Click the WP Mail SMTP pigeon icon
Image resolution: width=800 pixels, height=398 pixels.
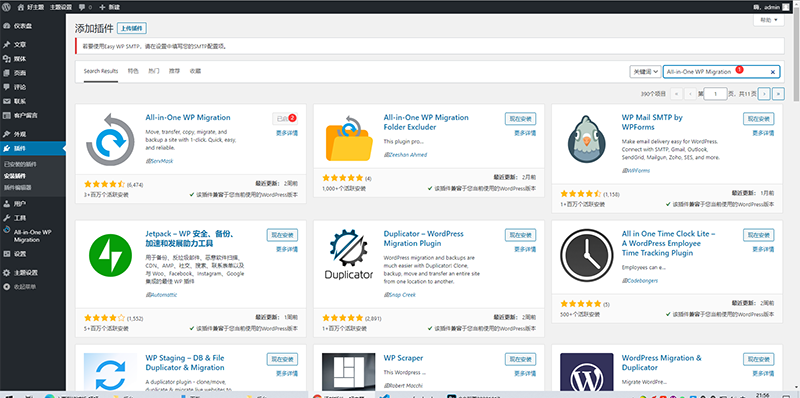pyautogui.click(x=587, y=139)
